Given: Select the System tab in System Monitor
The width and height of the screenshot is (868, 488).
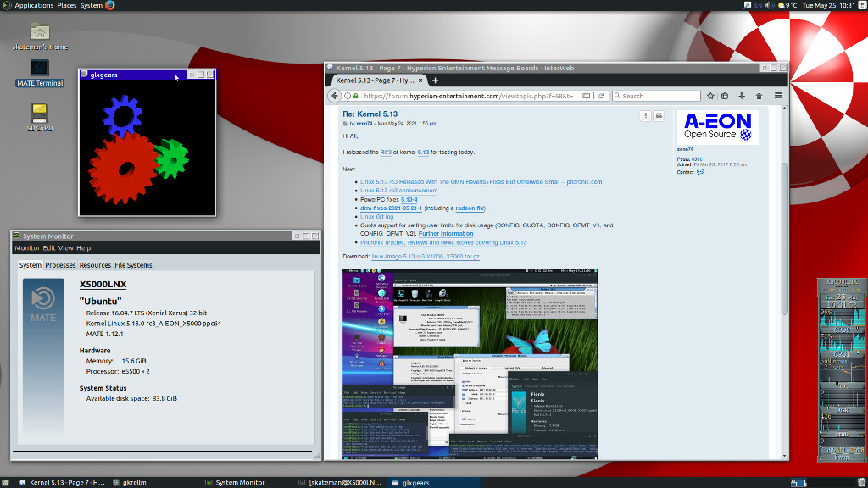Looking at the screenshot, I should [30, 265].
